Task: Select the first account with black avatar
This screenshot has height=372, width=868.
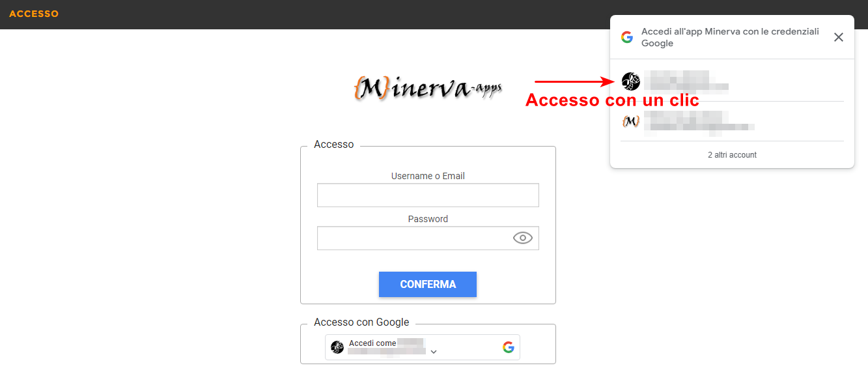Action: [732, 81]
